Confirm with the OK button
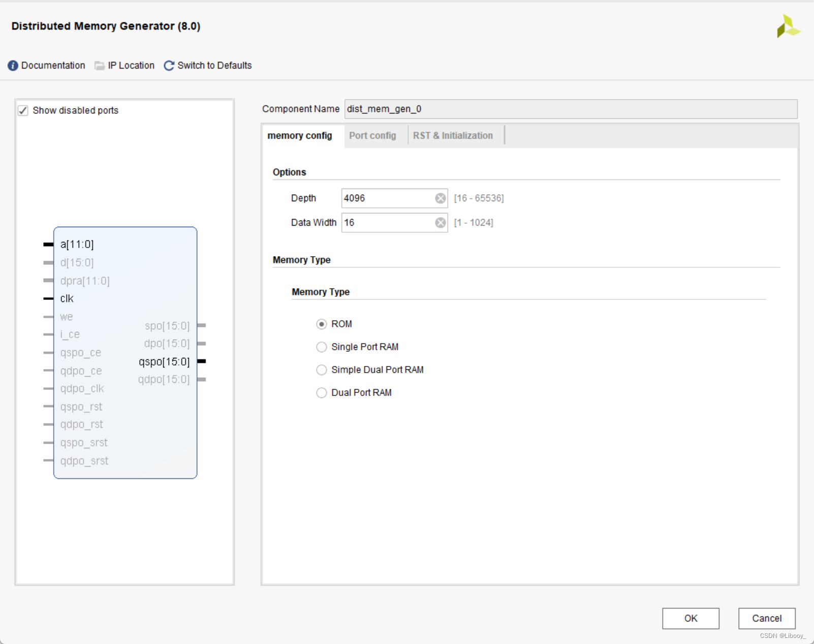Image resolution: width=814 pixels, height=644 pixels. pyautogui.click(x=691, y=619)
